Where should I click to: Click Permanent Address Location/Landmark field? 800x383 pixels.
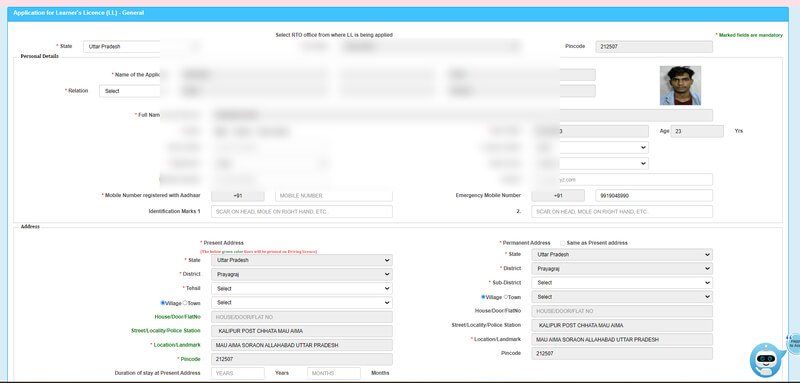pyautogui.click(x=622, y=340)
